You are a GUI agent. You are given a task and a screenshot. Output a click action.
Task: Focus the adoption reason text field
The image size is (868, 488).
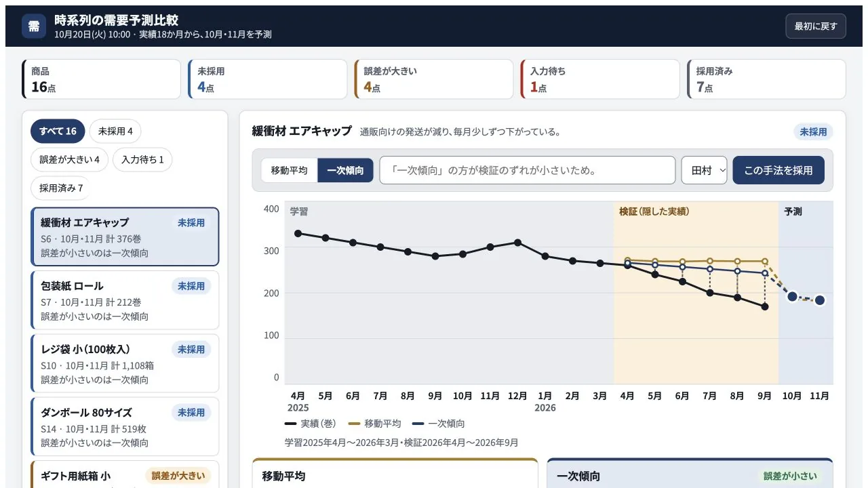click(528, 170)
